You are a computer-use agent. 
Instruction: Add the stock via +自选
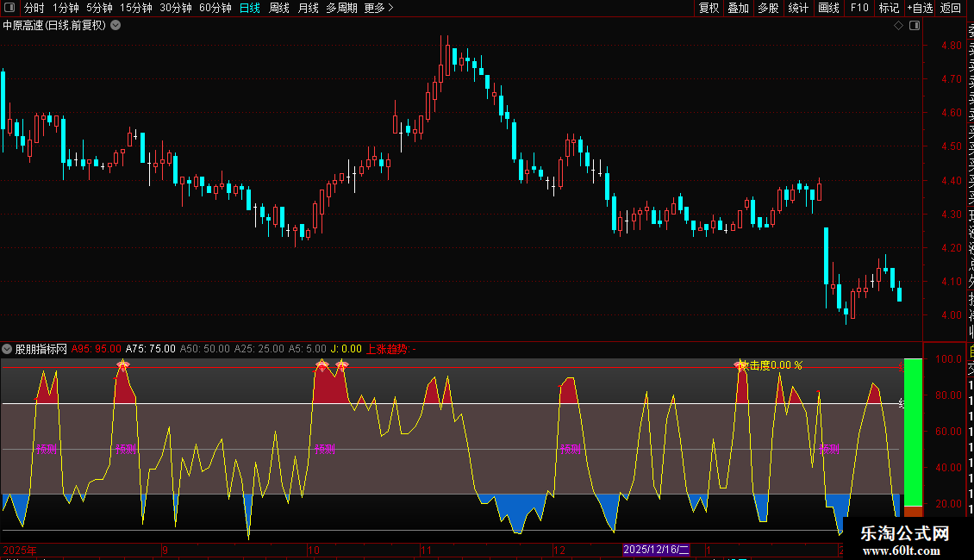click(920, 8)
